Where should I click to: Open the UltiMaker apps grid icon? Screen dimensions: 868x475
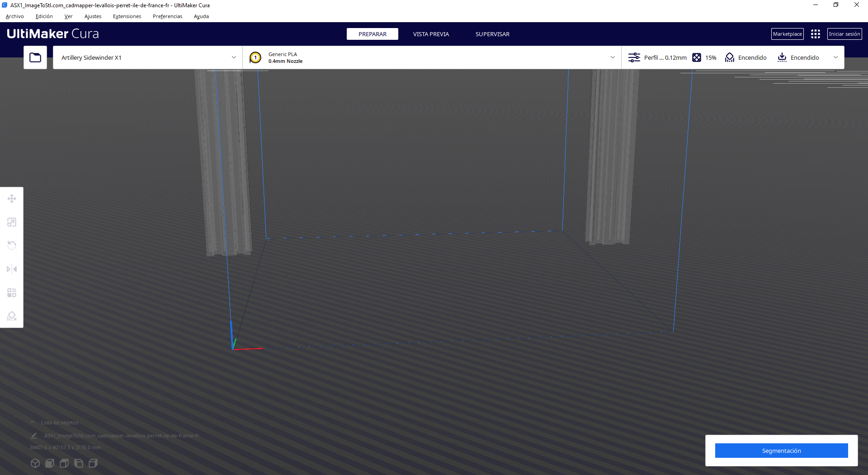point(815,34)
